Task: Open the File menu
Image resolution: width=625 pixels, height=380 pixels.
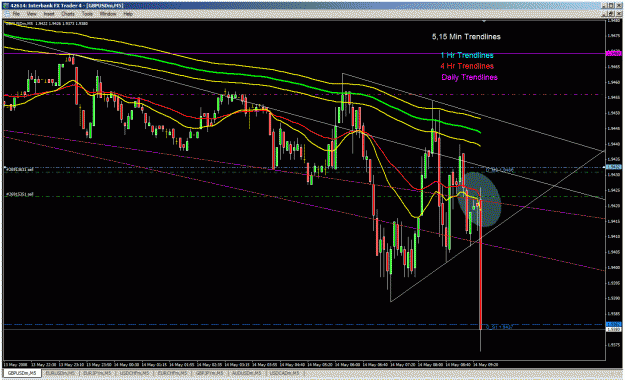Action: click(x=16, y=14)
